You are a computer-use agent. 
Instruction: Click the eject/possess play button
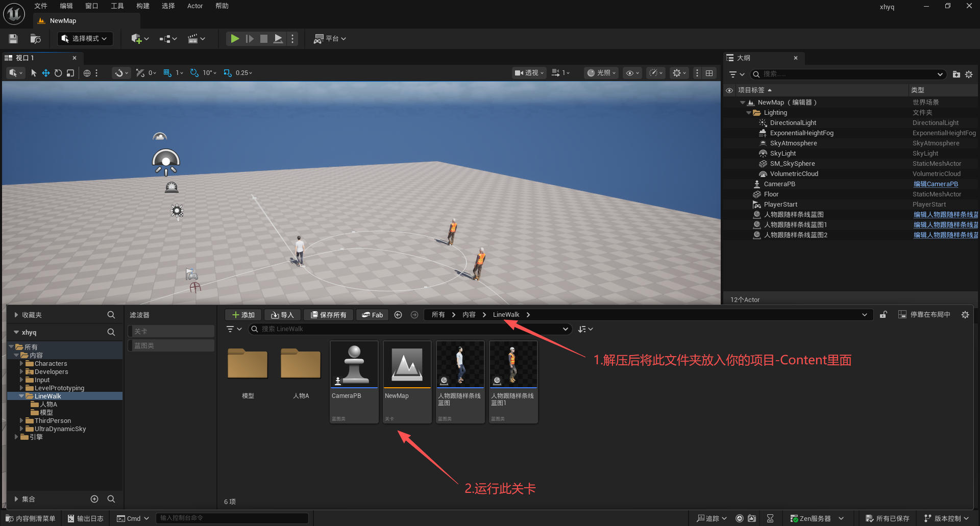coord(278,39)
